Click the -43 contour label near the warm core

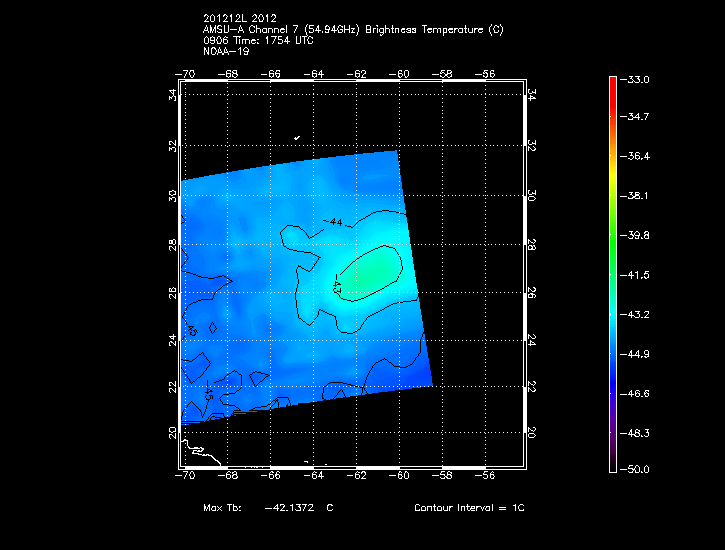click(337, 287)
